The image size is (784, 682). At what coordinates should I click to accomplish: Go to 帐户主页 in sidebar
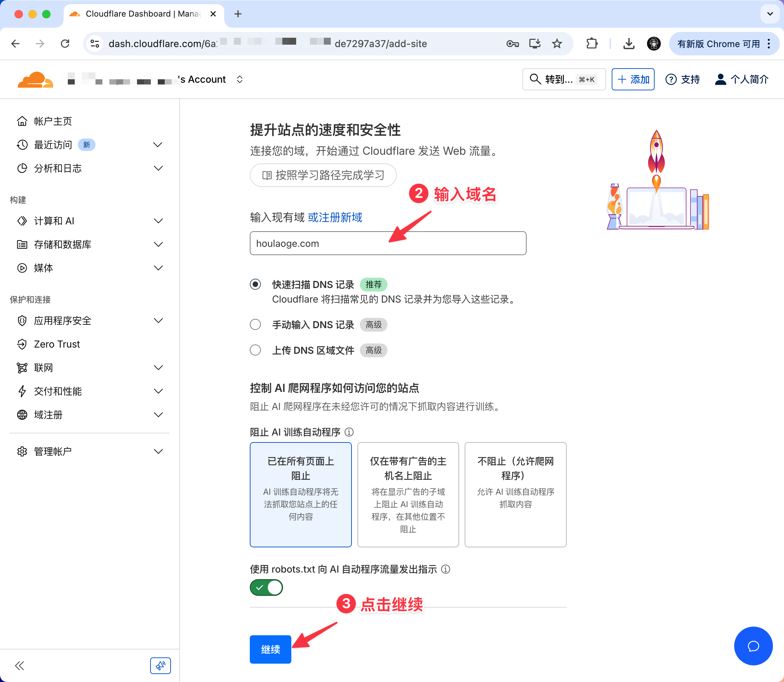[53, 121]
